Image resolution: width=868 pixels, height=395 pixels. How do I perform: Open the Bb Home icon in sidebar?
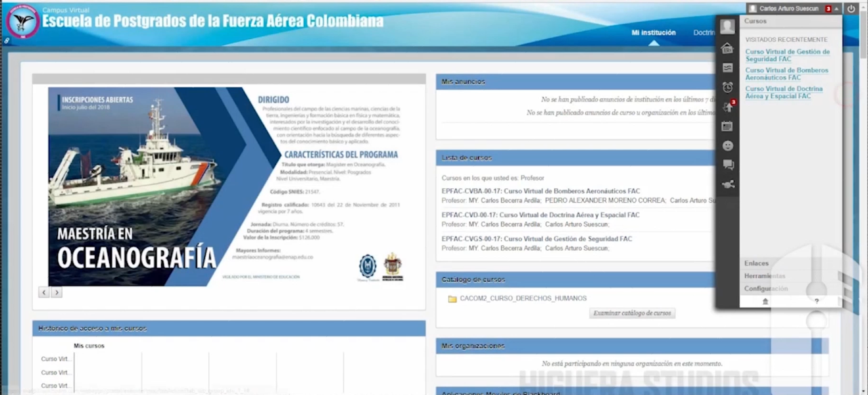tap(727, 48)
